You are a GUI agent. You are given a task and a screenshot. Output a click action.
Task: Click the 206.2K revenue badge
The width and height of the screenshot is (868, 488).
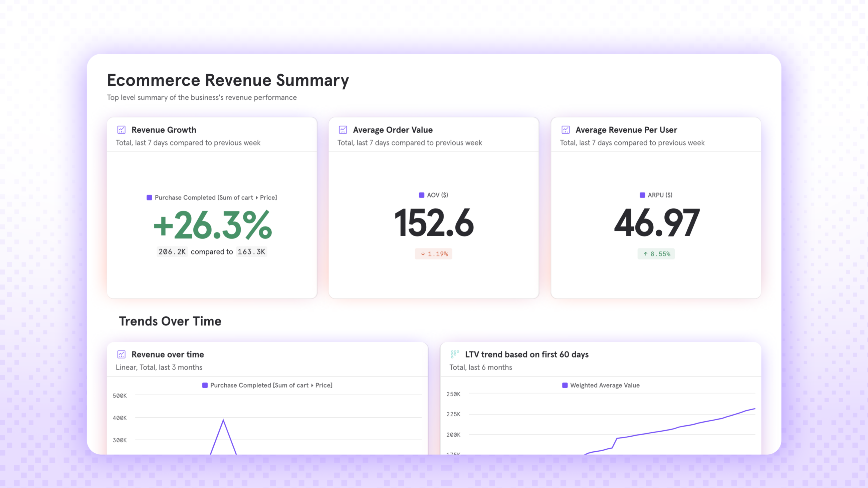[172, 252]
